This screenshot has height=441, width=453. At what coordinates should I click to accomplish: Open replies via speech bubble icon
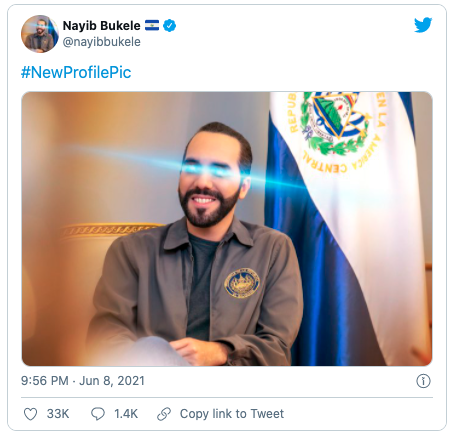[x=98, y=414]
